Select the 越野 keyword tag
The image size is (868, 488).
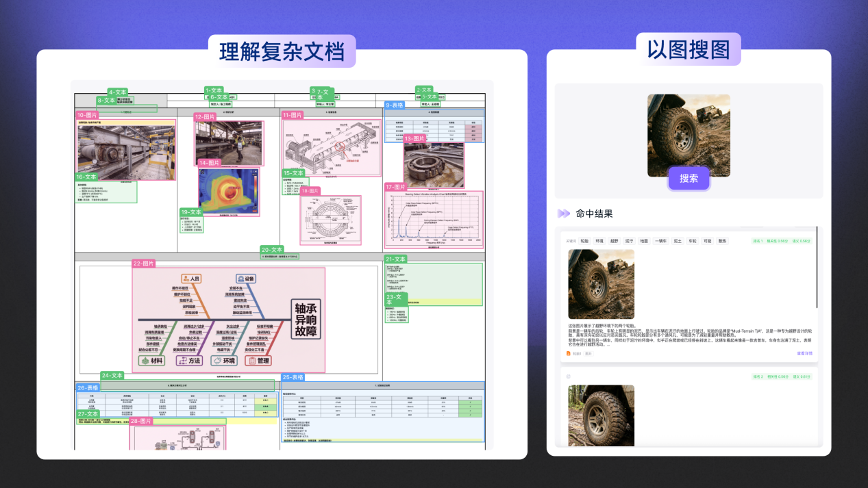tap(614, 241)
